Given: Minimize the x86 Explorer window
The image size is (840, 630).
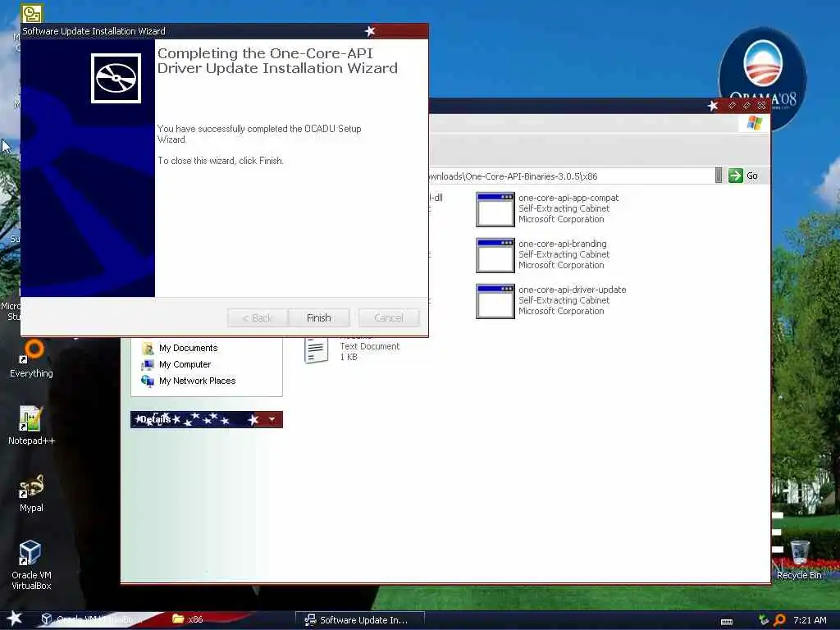Looking at the screenshot, I should coord(732,106).
